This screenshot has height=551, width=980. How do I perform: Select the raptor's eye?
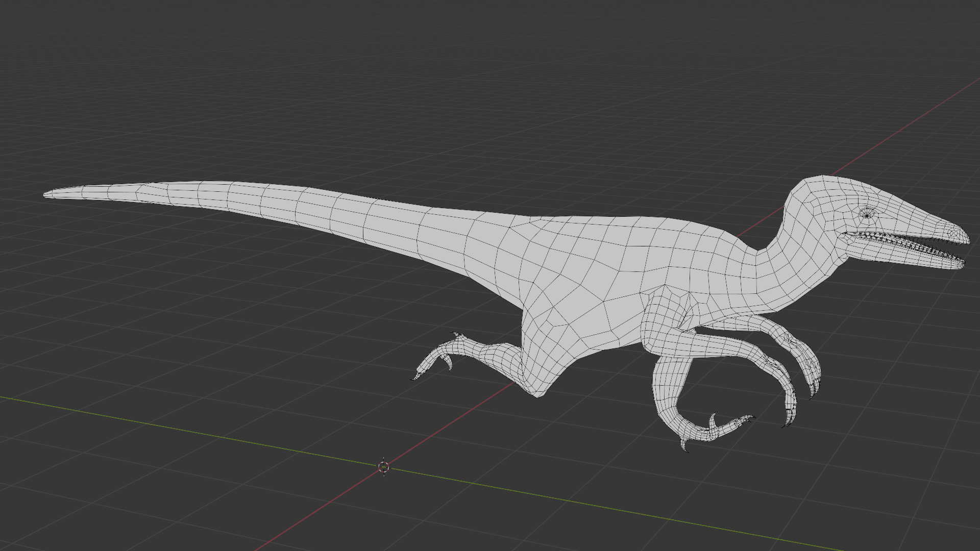[x=867, y=215]
